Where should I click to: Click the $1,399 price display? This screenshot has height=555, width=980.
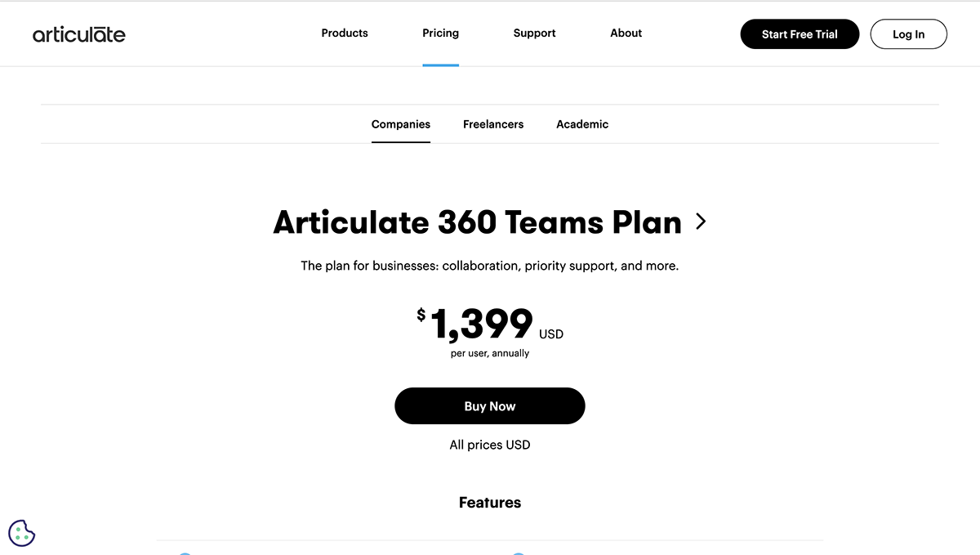coord(482,324)
